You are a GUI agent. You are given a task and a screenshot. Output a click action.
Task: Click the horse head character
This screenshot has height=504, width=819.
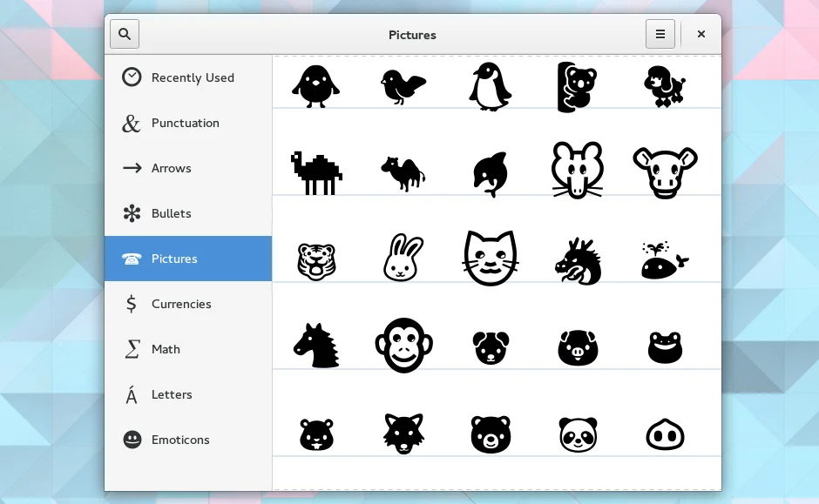tap(315, 346)
